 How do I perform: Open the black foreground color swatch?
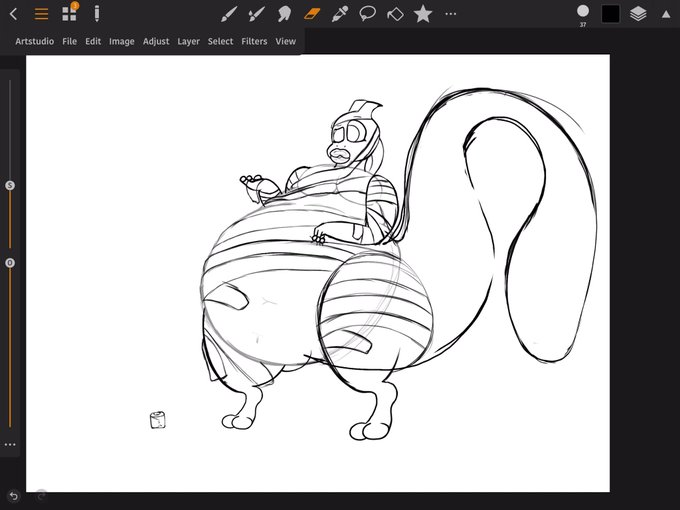[610, 14]
